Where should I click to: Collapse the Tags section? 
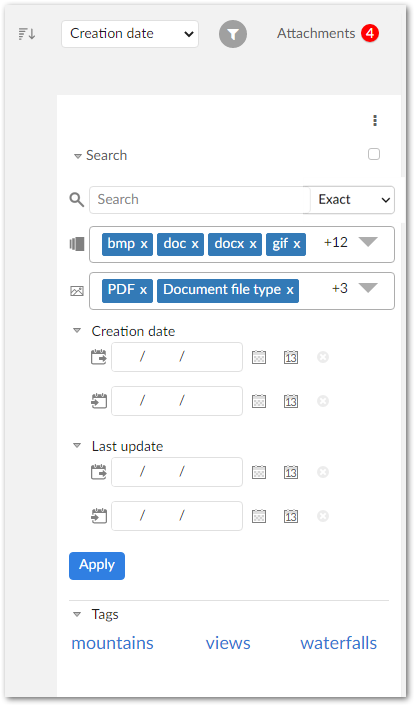click(x=77, y=614)
